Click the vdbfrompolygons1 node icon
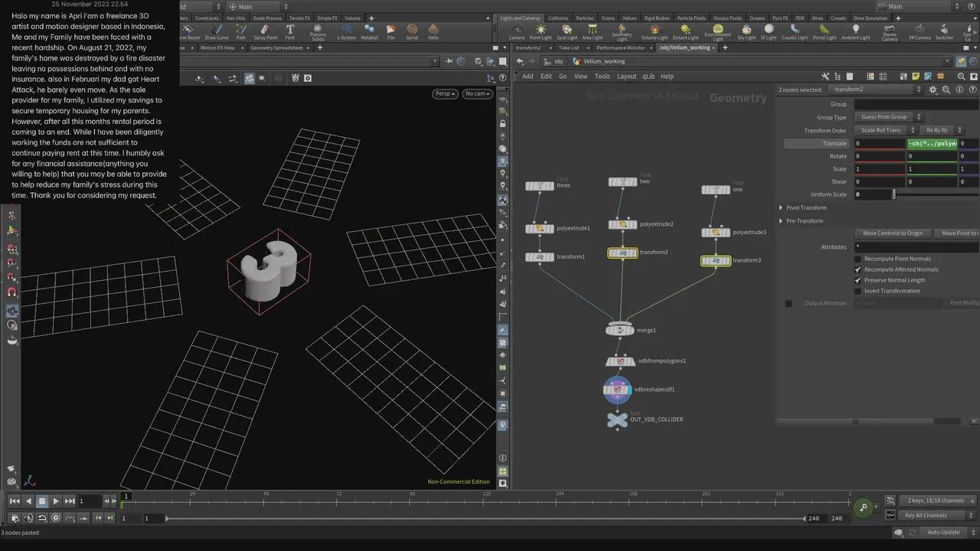The height and width of the screenshot is (551, 980). (619, 361)
